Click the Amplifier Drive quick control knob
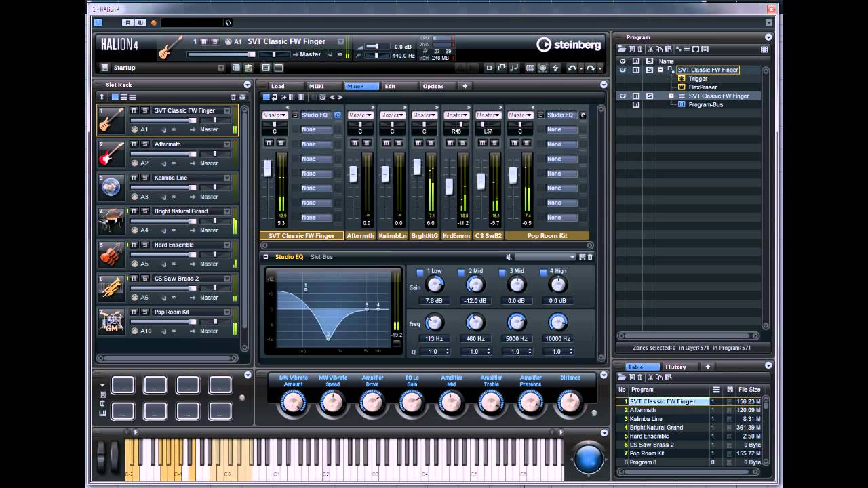The width and height of the screenshot is (868, 488). point(372,403)
